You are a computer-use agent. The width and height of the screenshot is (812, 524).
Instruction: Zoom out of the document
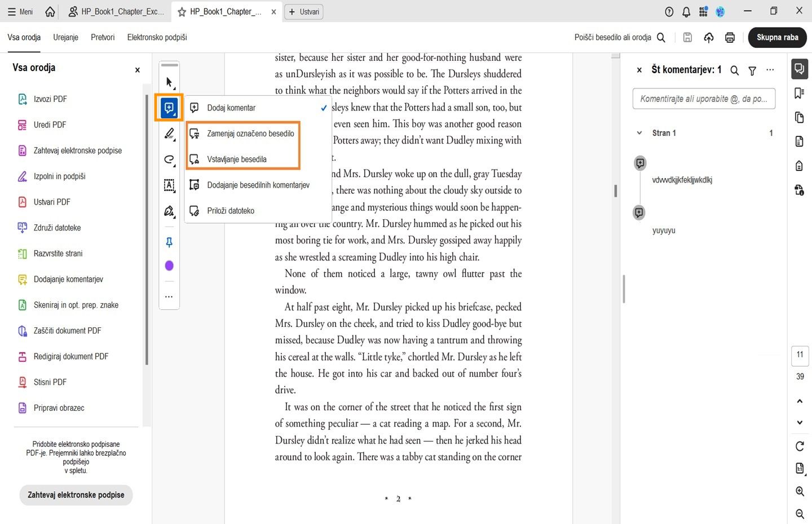pyautogui.click(x=800, y=514)
